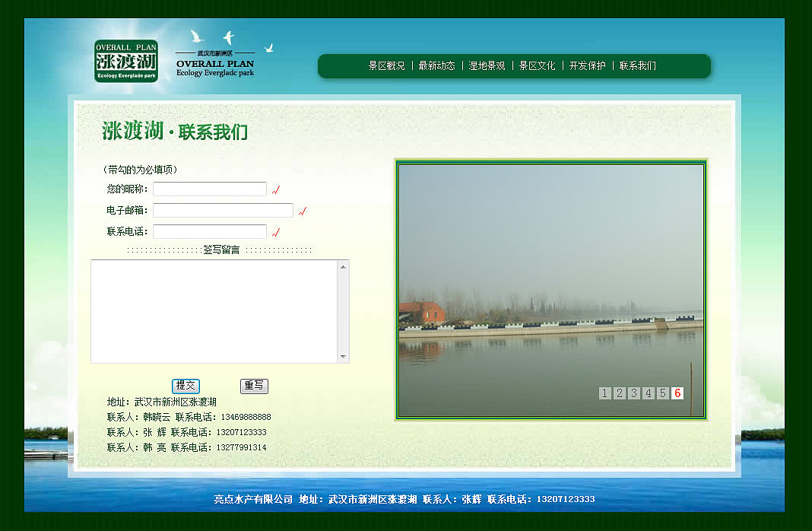The height and width of the screenshot is (531, 812).
Task: Click the 涨渡湖 OVERALL PLAN logo
Action: (x=125, y=59)
